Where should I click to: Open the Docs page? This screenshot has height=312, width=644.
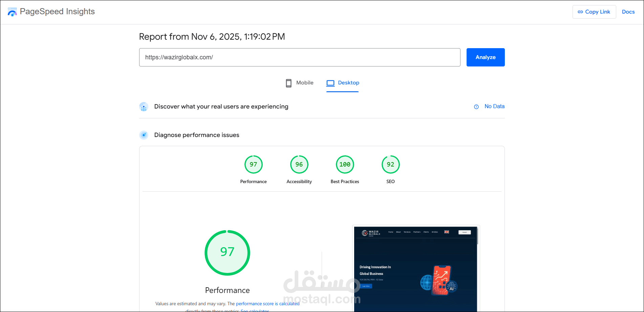point(628,12)
